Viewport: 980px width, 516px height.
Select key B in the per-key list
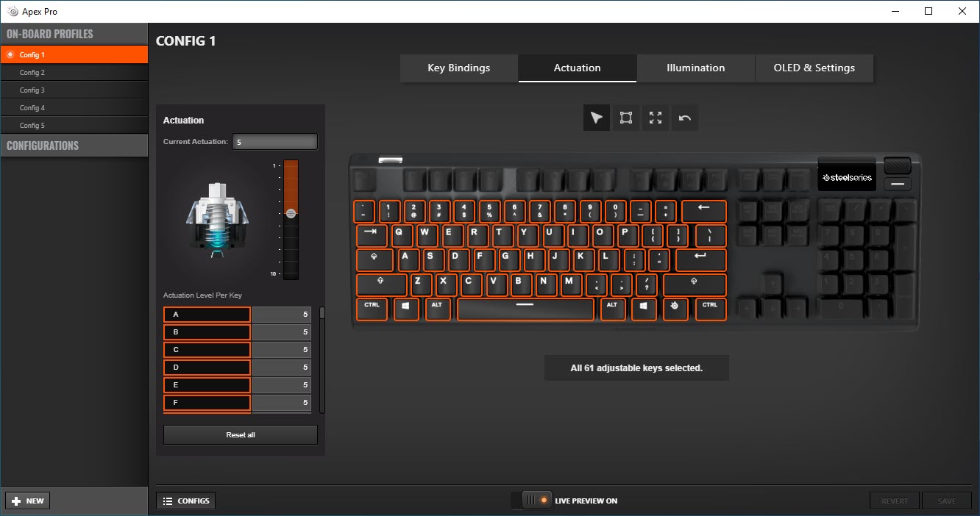[207, 332]
